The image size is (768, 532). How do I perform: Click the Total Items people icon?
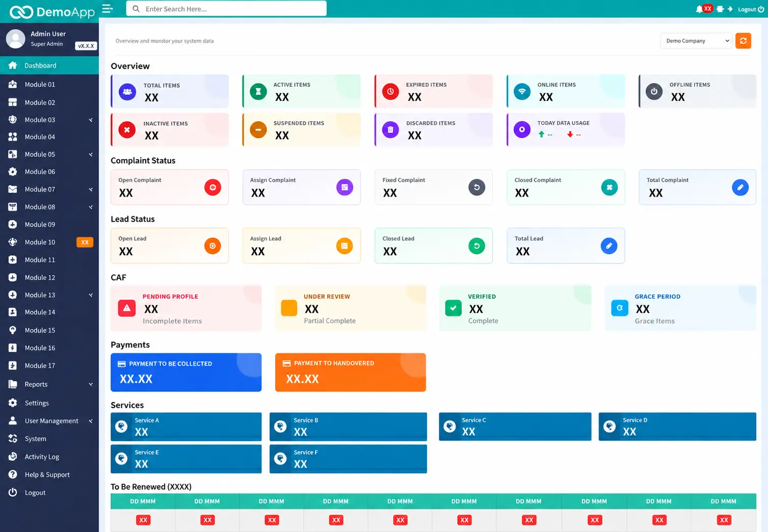(x=127, y=92)
